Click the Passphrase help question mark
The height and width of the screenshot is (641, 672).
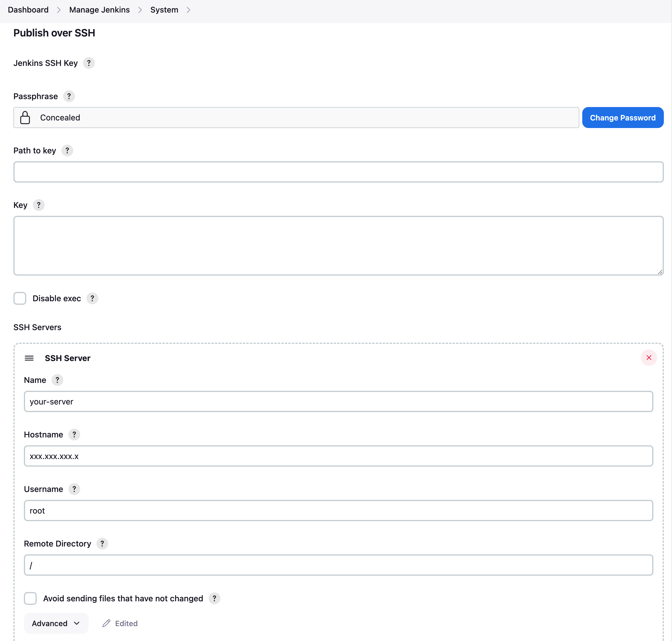coord(69,96)
